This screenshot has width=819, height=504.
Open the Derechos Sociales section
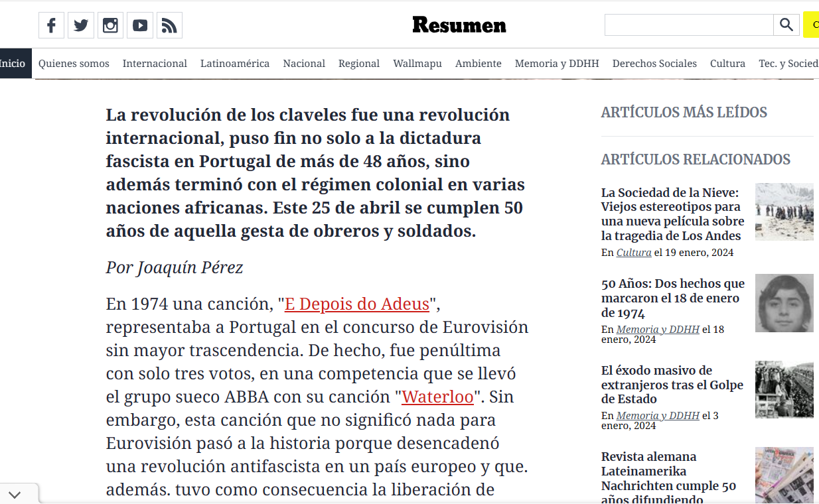(654, 64)
